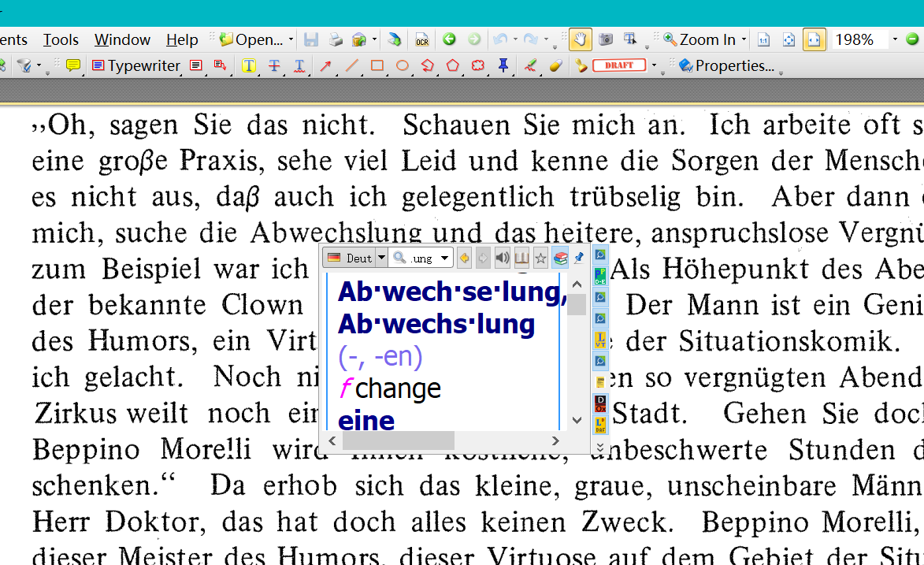
Task: Expand the Redo history dropdown
Action: coord(546,39)
